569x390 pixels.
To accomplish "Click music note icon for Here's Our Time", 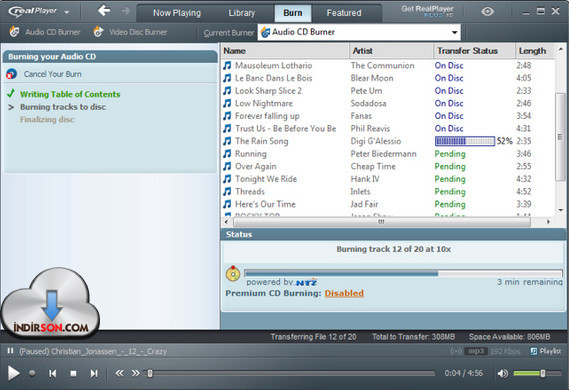I will point(227,204).
